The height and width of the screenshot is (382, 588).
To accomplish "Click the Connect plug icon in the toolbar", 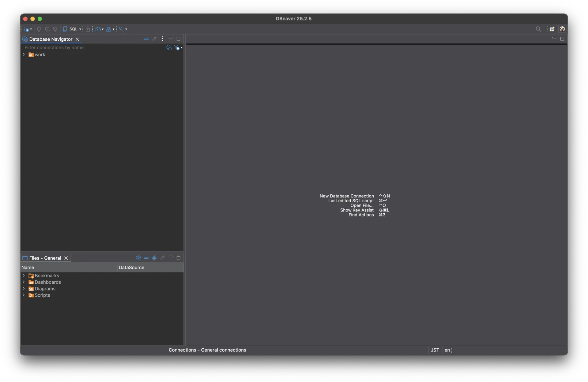I will tap(39, 29).
